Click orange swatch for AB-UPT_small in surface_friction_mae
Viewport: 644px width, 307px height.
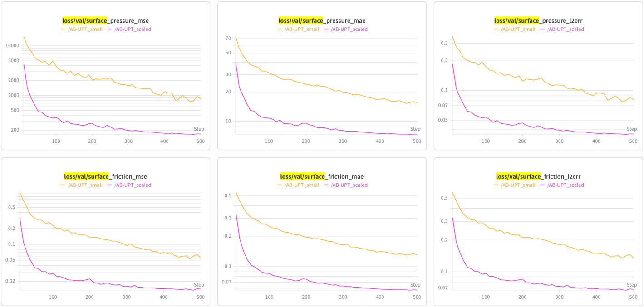click(x=280, y=185)
